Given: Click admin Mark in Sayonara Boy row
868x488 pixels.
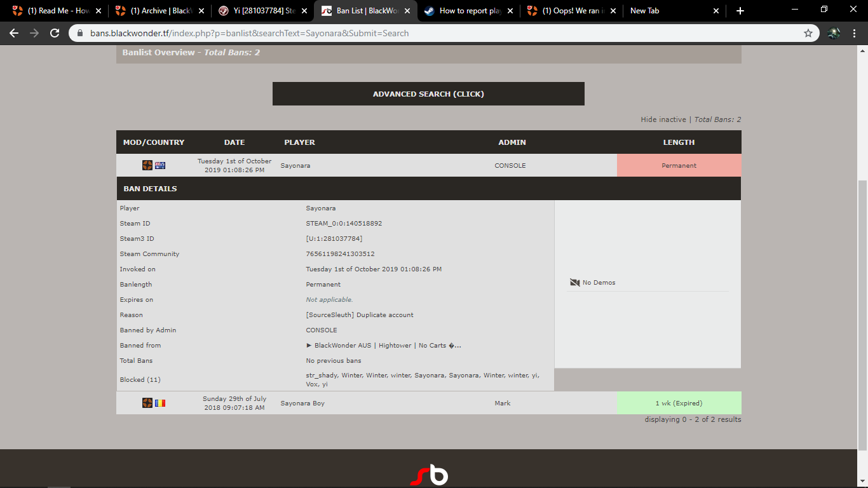Looking at the screenshot, I should [x=503, y=403].
